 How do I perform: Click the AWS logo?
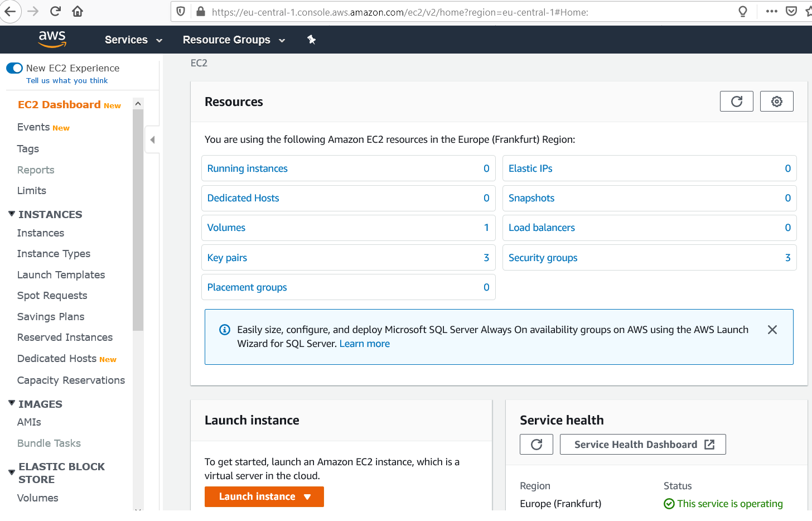(x=52, y=39)
